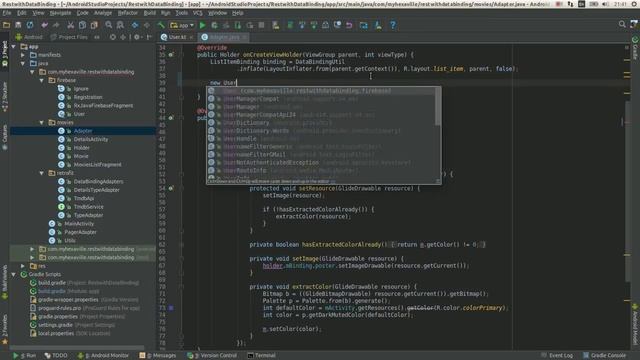Click the Find magnifier toolbar icon
The image size is (640, 360).
109,25
